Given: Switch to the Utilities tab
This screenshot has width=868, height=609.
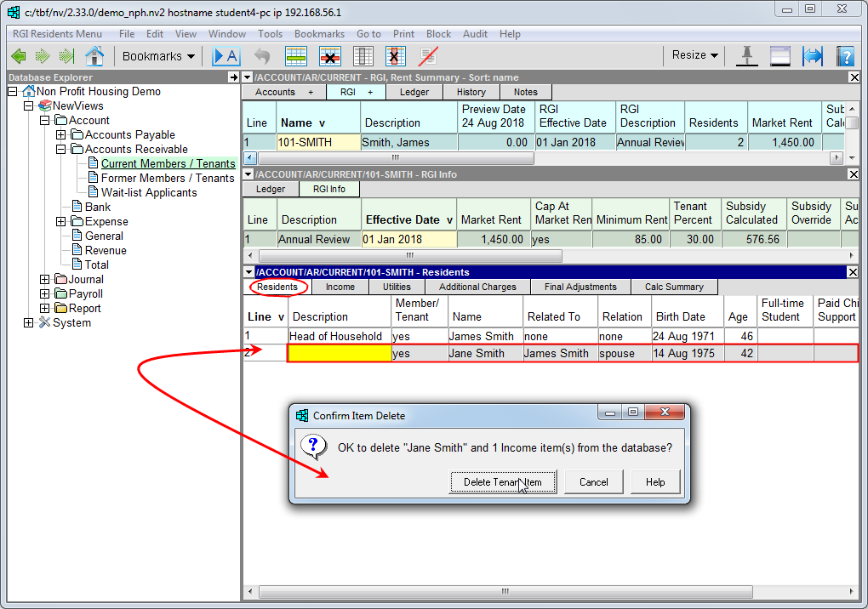Looking at the screenshot, I should click(x=397, y=287).
